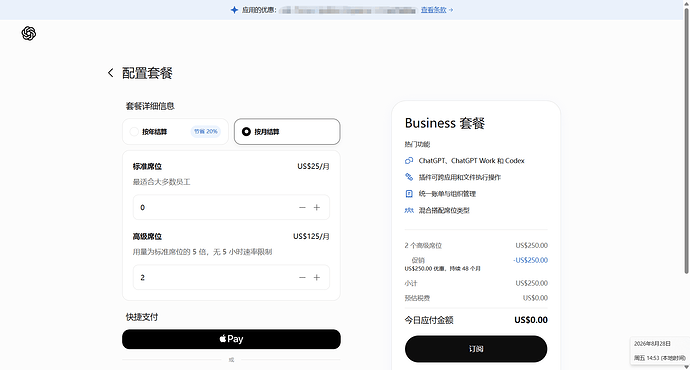This screenshot has width=690, height=370.
Task: Select 按月结算 monthly billing option
Action: point(287,132)
